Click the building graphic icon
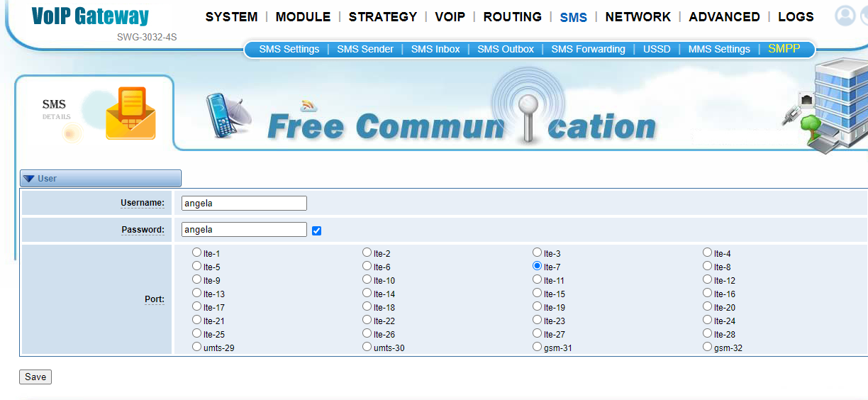The height and width of the screenshot is (400, 868). (830, 105)
